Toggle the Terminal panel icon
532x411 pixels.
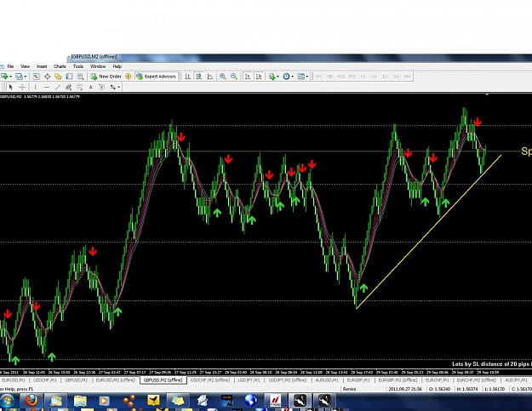[x=69, y=77]
